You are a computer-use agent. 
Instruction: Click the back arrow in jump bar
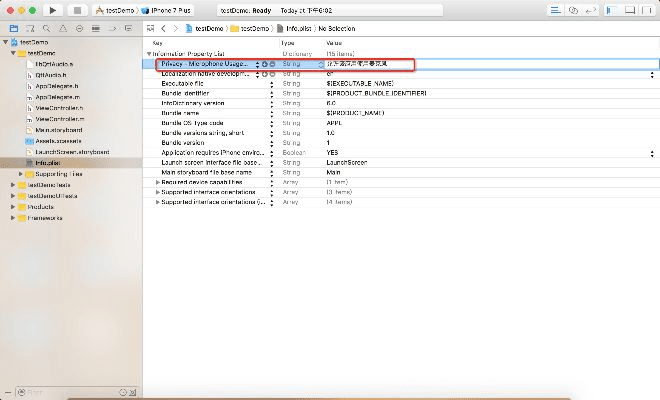pyautogui.click(x=164, y=28)
